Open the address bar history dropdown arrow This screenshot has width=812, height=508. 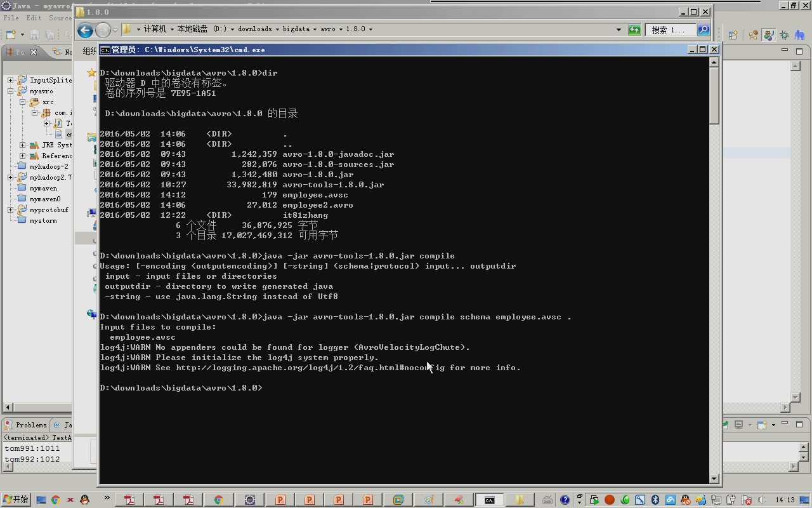(619, 30)
